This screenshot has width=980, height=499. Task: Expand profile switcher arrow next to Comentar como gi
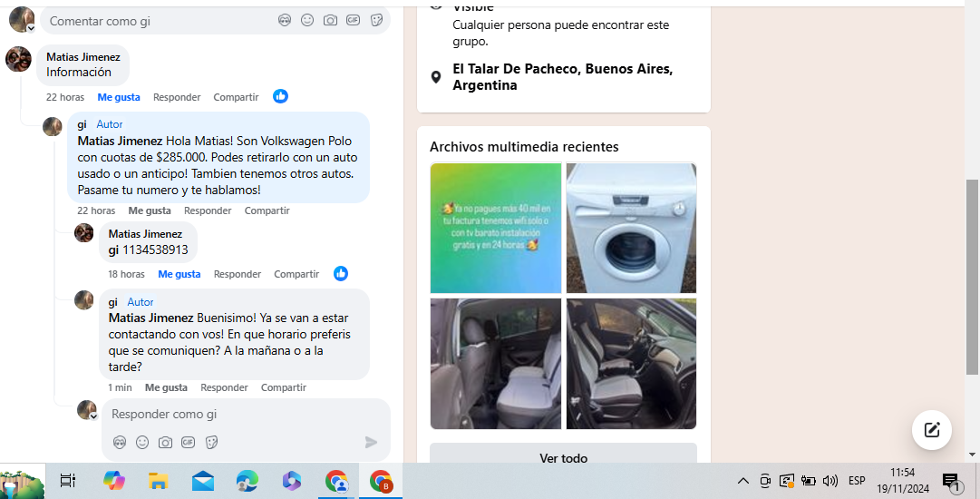click(x=31, y=28)
